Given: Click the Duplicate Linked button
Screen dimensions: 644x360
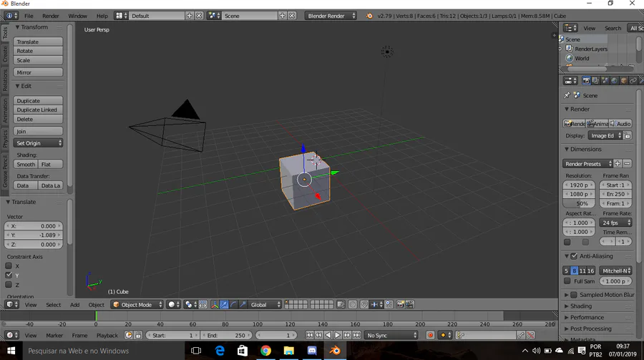Looking at the screenshot, I should click(x=38, y=110).
